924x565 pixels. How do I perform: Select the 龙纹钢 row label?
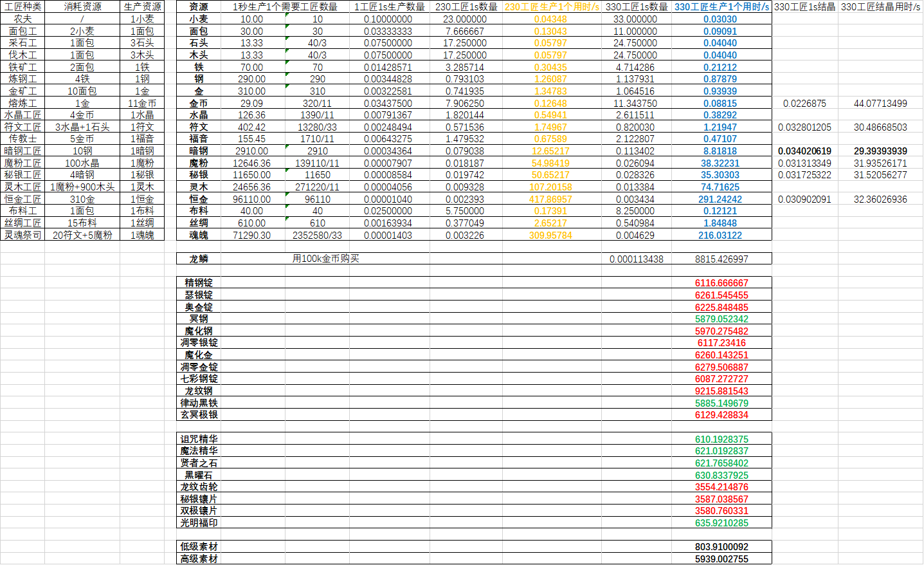[x=199, y=391]
